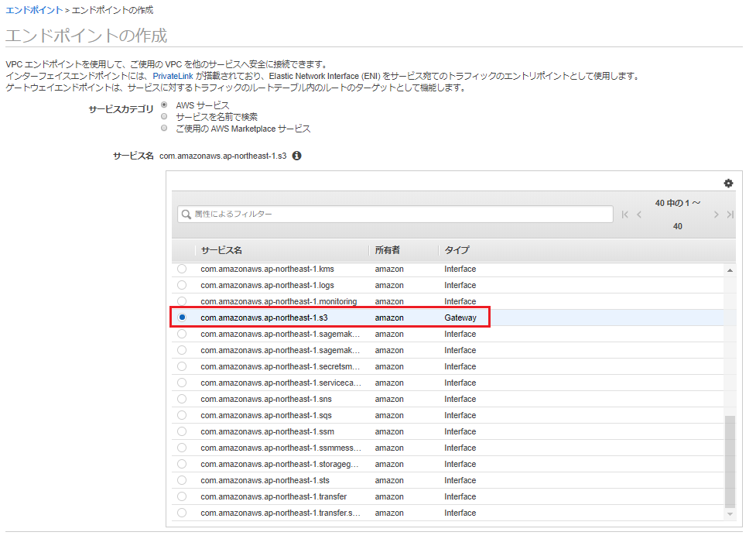Go to first page of services
The width and height of the screenshot is (756, 539).
coord(625,215)
